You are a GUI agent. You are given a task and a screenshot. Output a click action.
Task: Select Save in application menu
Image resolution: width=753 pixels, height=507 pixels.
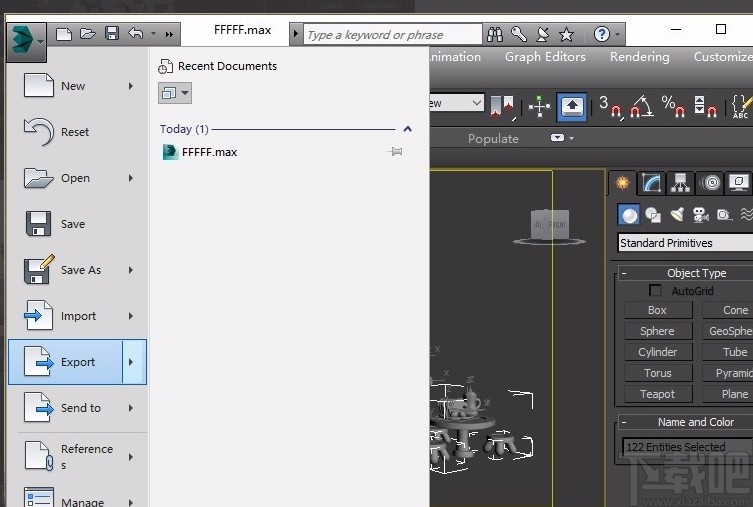click(x=77, y=224)
